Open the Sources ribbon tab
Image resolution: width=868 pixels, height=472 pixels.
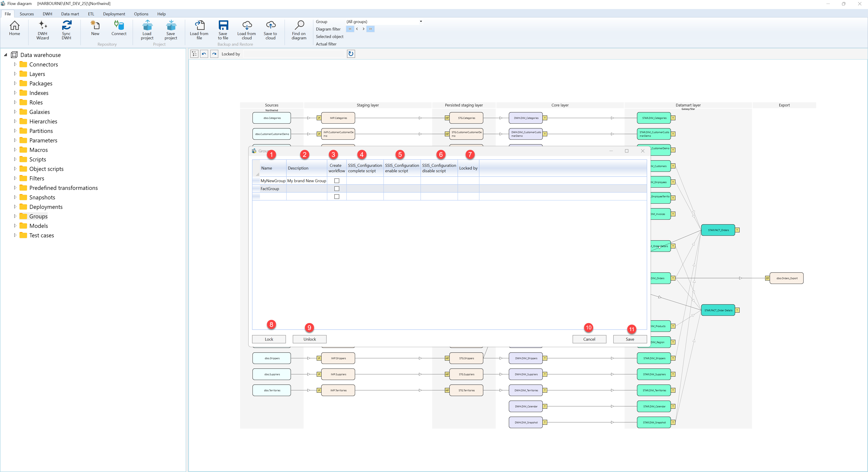pyautogui.click(x=27, y=14)
